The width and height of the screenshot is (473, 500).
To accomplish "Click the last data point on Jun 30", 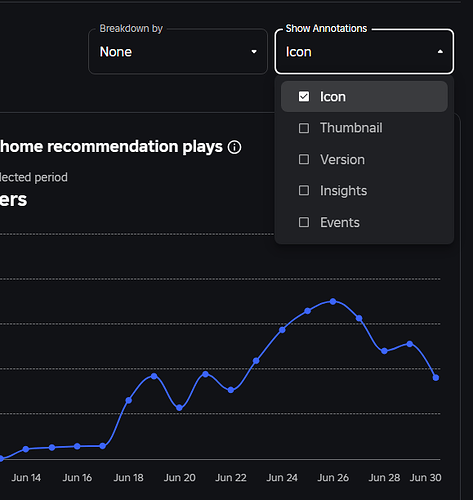I will click(x=436, y=378).
